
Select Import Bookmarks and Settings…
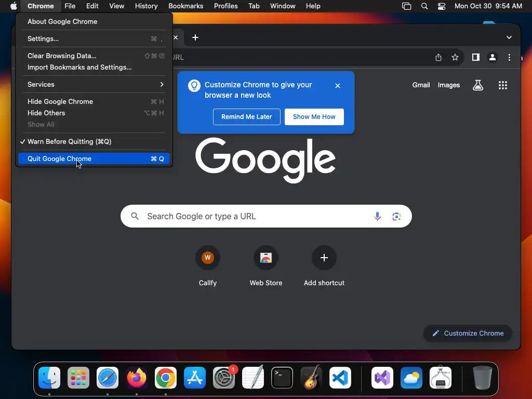click(x=94, y=67)
